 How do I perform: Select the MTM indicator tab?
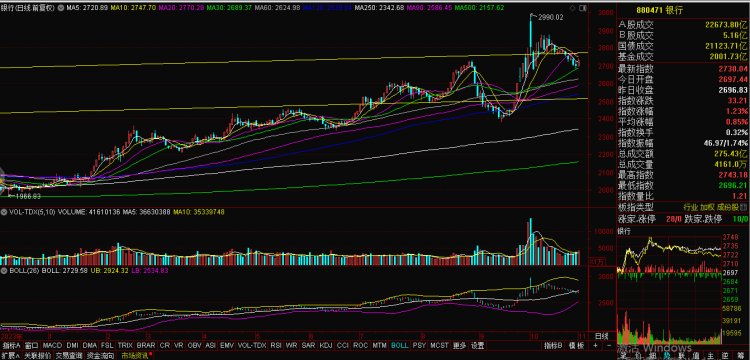coord(379,345)
